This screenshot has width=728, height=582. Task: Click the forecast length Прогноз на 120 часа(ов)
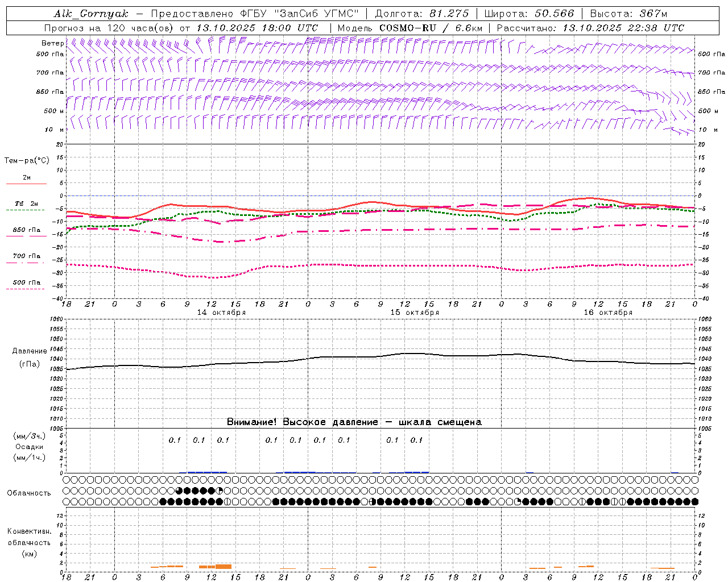point(110,28)
